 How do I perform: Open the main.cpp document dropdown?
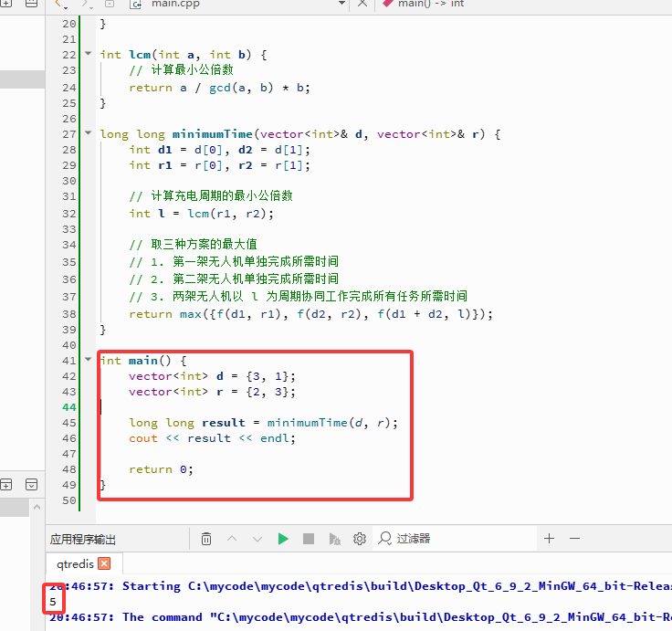[341, 4]
